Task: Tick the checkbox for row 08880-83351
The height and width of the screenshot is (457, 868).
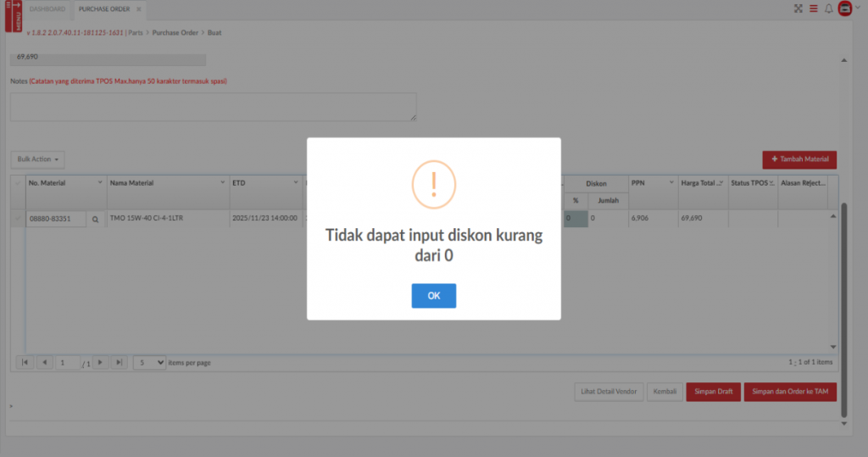Action: coord(18,219)
